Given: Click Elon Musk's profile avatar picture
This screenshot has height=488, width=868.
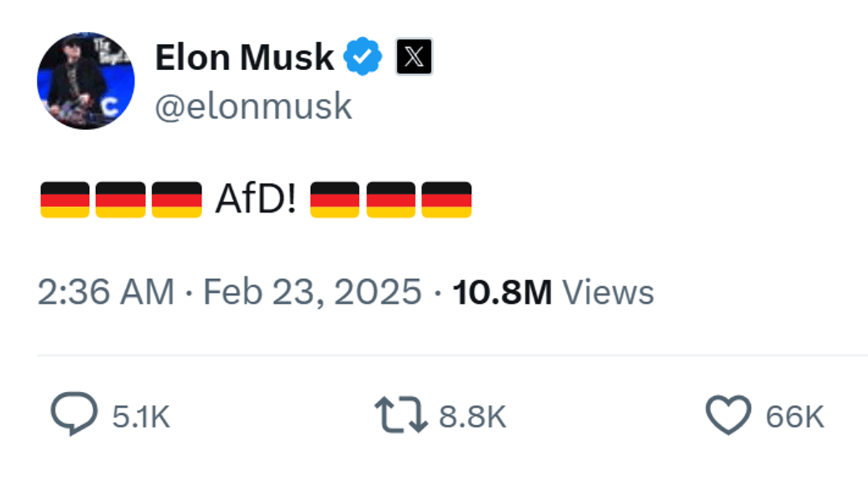Looking at the screenshot, I should pos(85,80).
